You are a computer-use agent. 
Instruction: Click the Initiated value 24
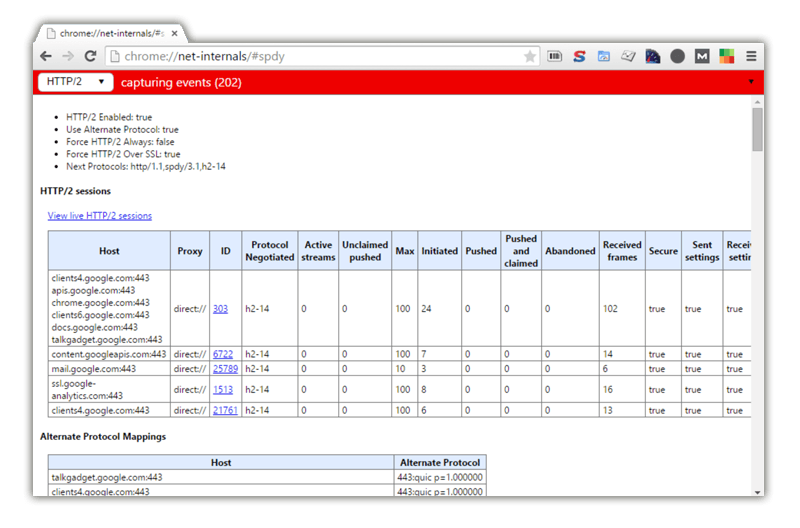click(x=427, y=309)
